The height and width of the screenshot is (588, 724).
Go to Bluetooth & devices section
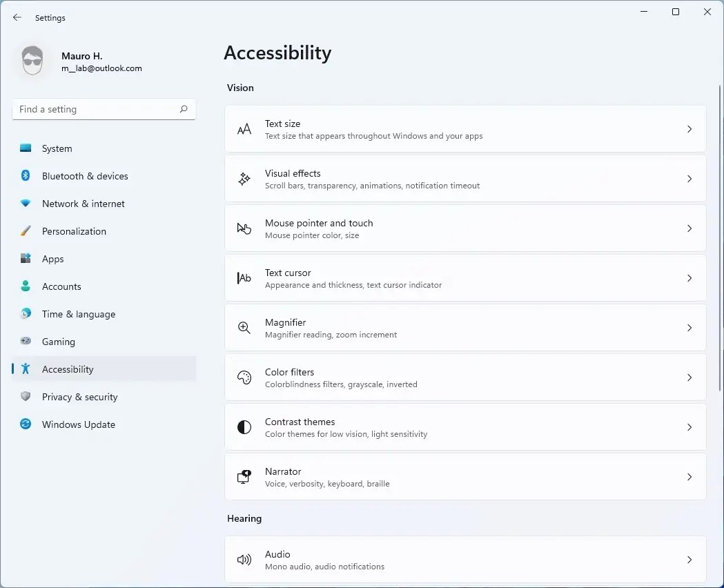85,176
